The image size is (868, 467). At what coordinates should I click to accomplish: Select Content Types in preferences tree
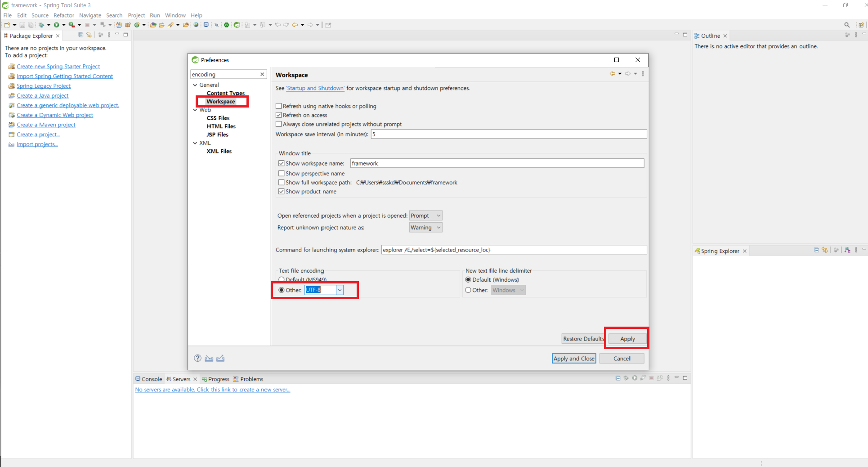pyautogui.click(x=226, y=93)
